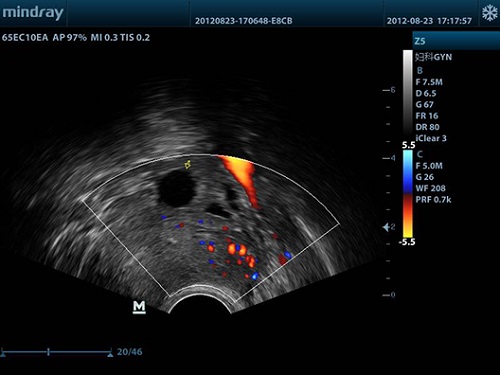The height and width of the screenshot is (375, 500).
Task: Click the exam ID 20120823-170648-E8CB
Action: click(x=244, y=21)
